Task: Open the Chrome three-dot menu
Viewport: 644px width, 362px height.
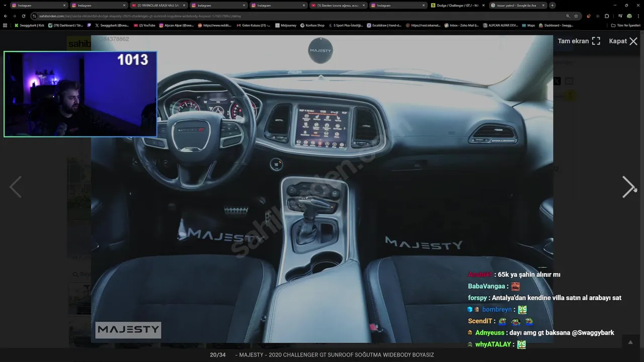Action: [638, 16]
